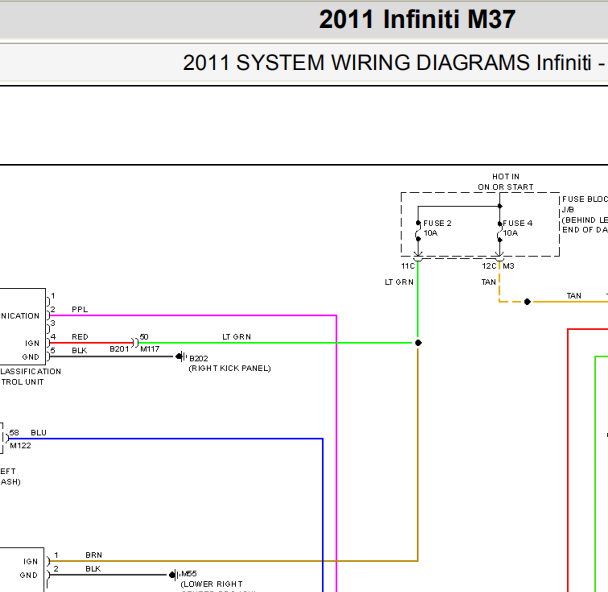608x592 pixels.
Task: Click the B202 ground symbol
Action: pyautogui.click(x=181, y=356)
